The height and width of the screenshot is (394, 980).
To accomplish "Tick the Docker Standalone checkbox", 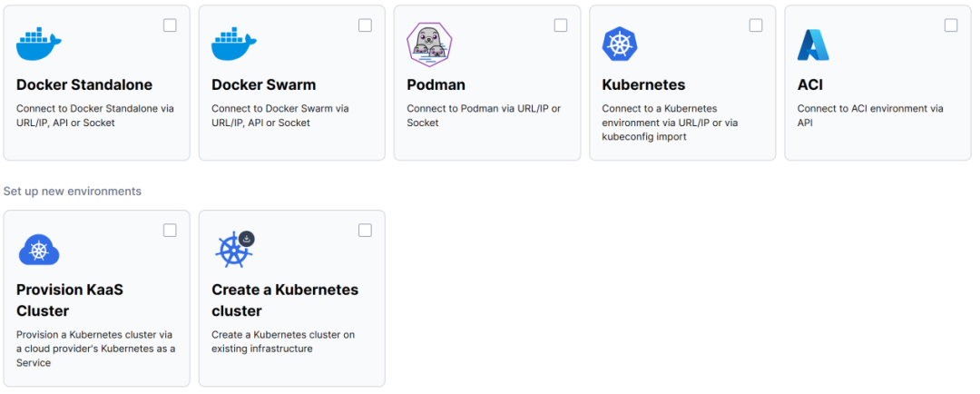I will [170, 25].
